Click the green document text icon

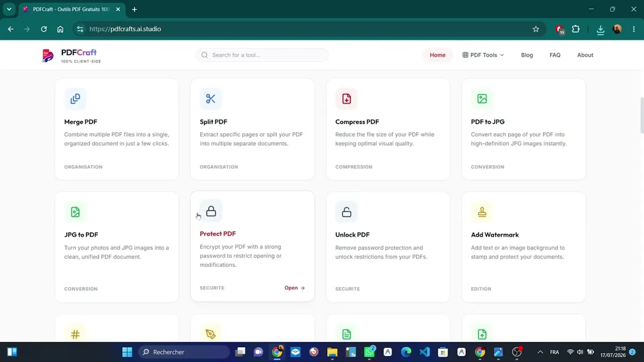pos(347,334)
